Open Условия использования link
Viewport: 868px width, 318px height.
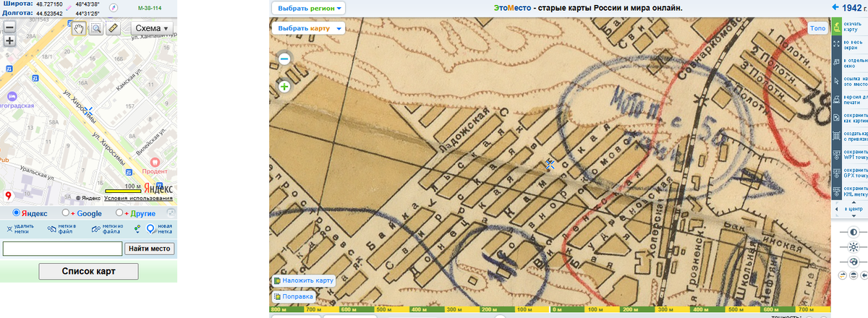pos(138,198)
